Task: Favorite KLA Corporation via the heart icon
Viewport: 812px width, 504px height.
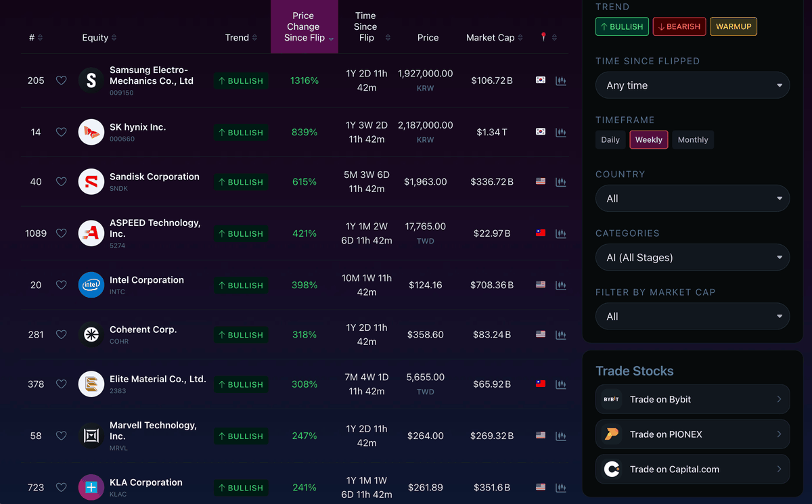Action: [61, 487]
